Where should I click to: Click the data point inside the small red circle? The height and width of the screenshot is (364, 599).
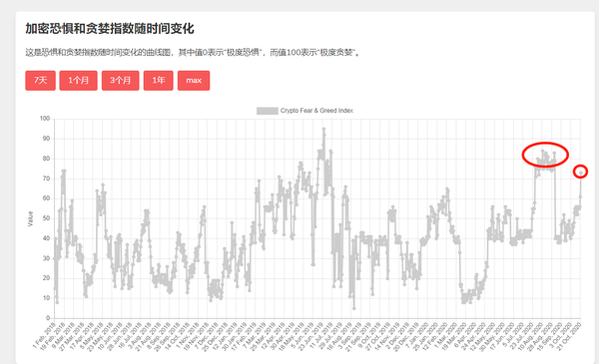click(580, 173)
